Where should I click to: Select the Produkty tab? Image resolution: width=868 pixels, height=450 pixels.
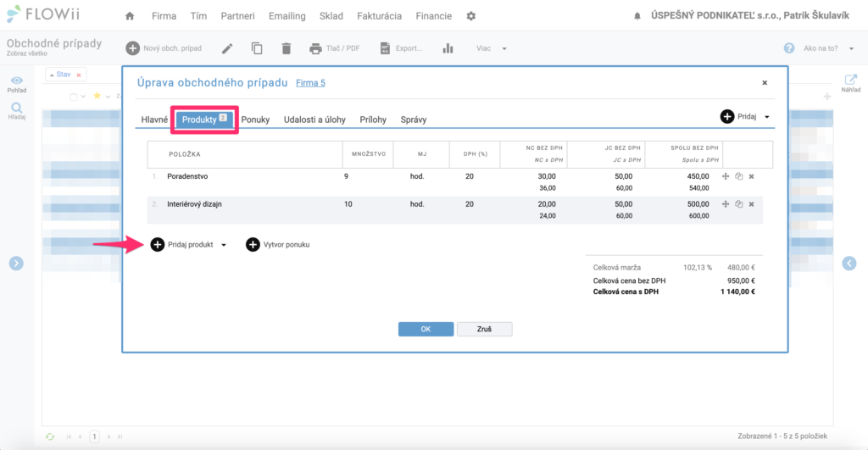[x=204, y=119]
